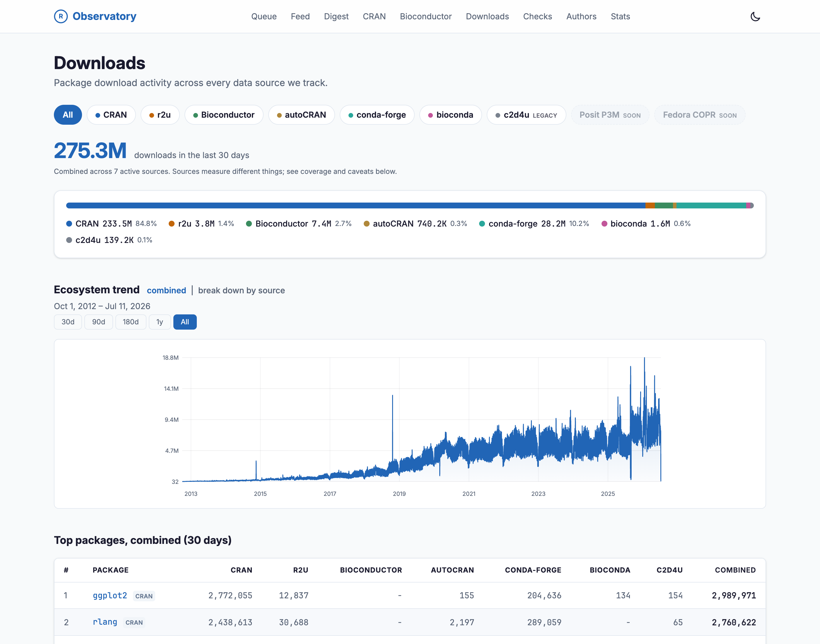Set trend range to 180d
The image size is (820, 644).
(131, 322)
